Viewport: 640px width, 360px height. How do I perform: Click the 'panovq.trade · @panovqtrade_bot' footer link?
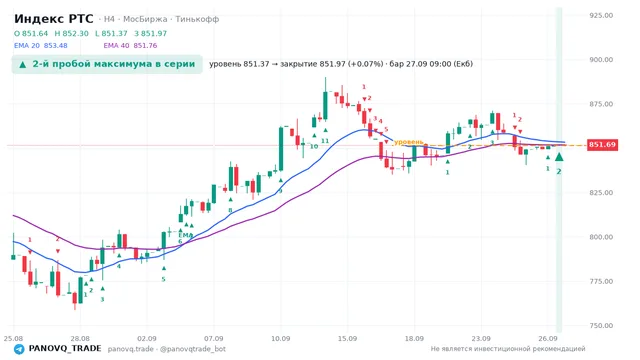[167, 349]
